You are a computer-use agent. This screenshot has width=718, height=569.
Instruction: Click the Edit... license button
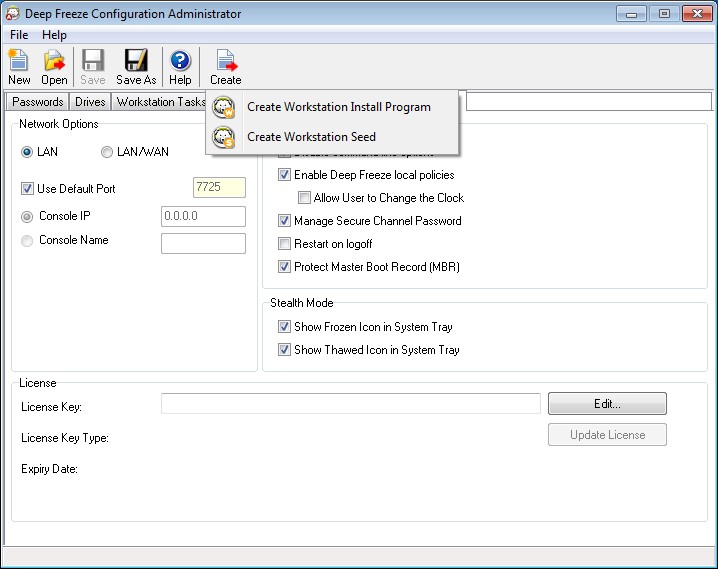coord(607,404)
